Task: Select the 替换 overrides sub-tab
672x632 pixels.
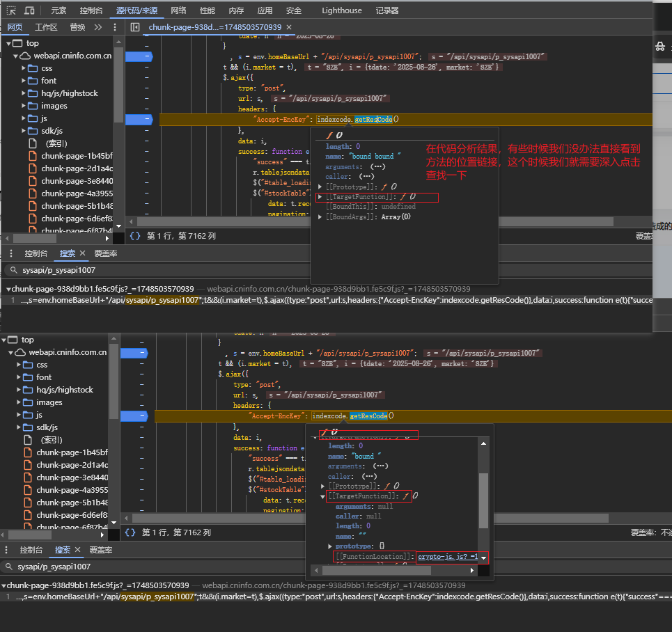Action: [x=77, y=27]
